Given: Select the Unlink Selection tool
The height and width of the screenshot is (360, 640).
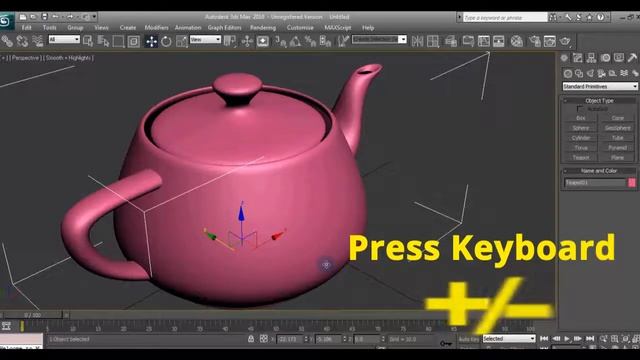Looking at the screenshot, I should tap(22, 41).
